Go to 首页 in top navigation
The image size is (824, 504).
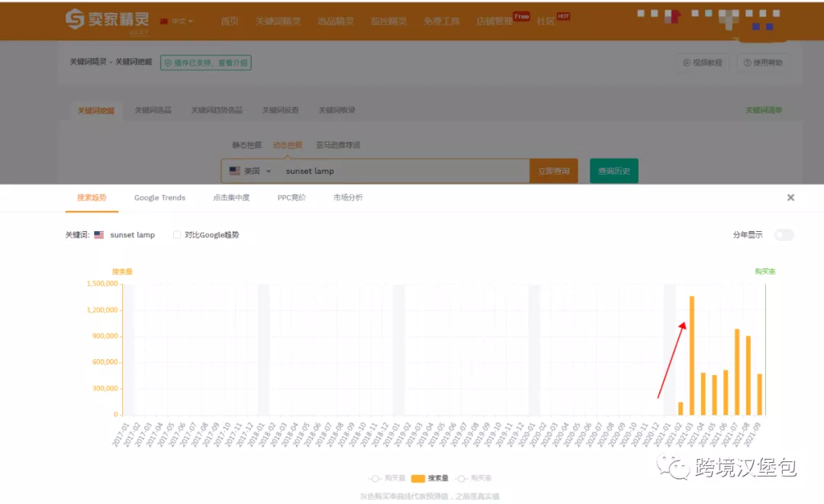pyautogui.click(x=229, y=21)
